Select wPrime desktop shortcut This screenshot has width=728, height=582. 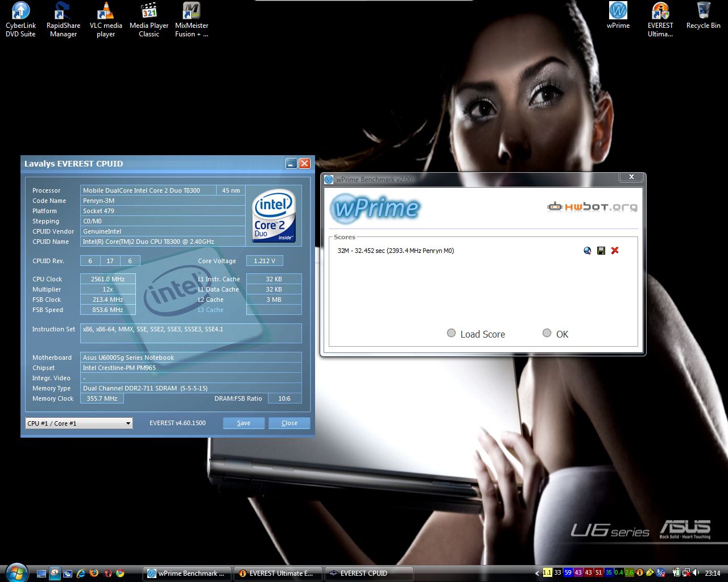click(x=618, y=15)
